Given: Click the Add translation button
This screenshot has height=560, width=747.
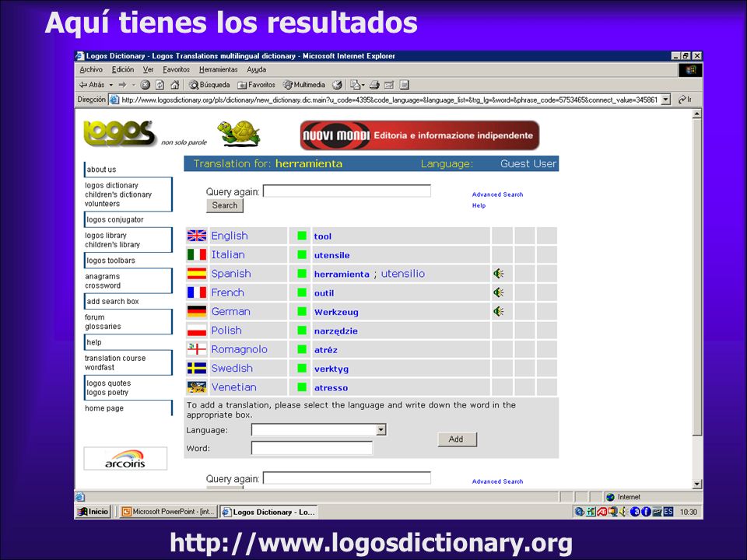Looking at the screenshot, I should tap(457, 439).
